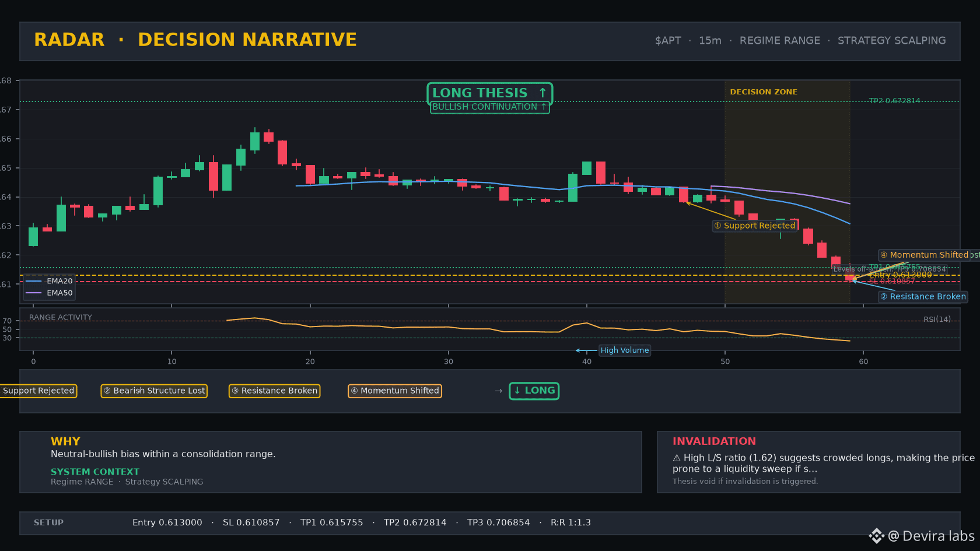Click the EMA20 blue legend line

pyautogui.click(x=34, y=281)
